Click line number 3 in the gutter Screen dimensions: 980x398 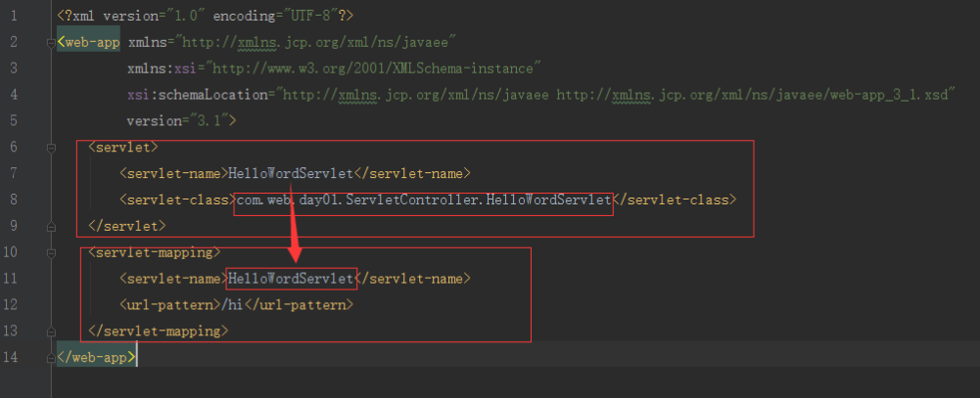(14, 68)
